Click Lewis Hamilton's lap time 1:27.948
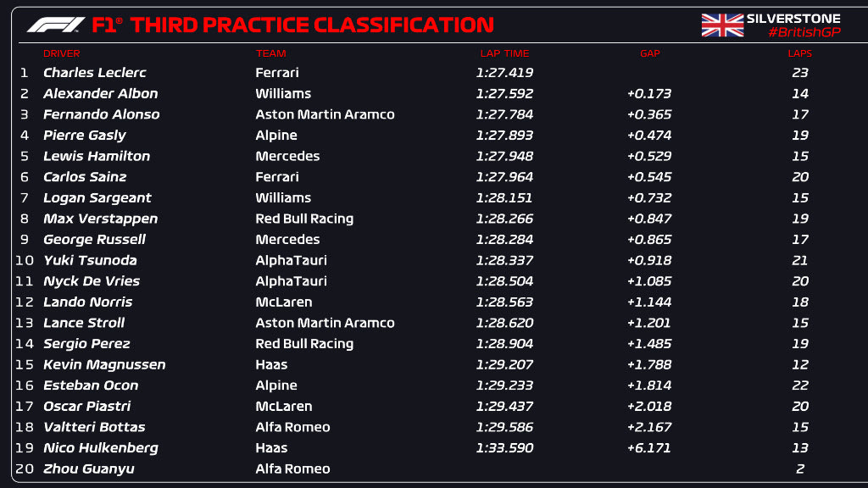This screenshot has height=488, width=868. tap(504, 156)
